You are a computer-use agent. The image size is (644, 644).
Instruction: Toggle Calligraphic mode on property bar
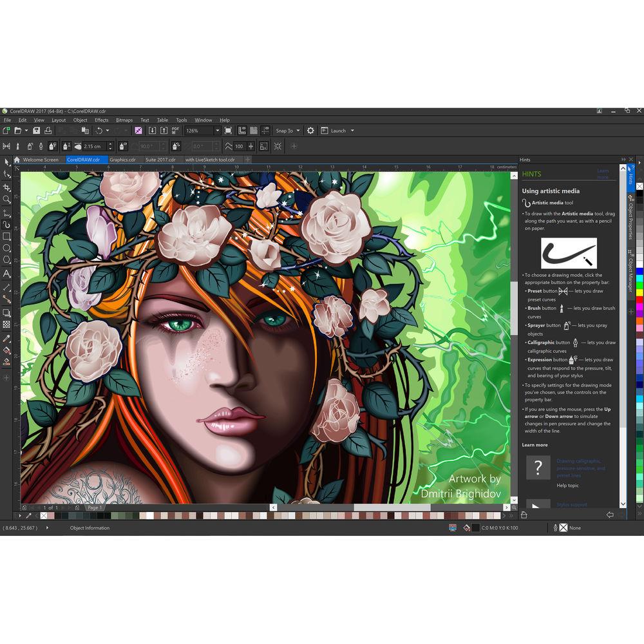[41, 146]
